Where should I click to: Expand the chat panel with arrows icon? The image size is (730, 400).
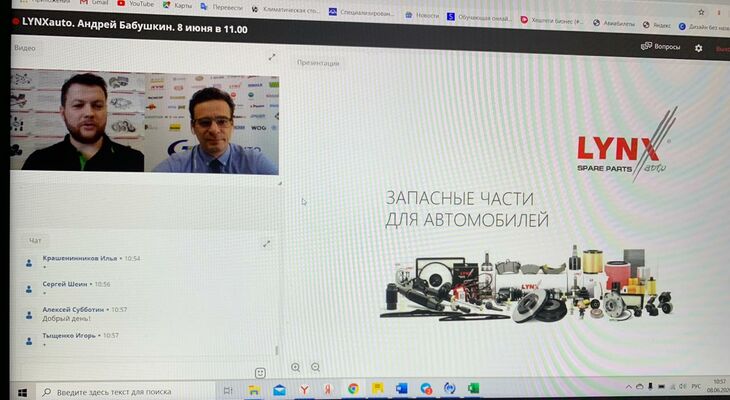(x=266, y=244)
